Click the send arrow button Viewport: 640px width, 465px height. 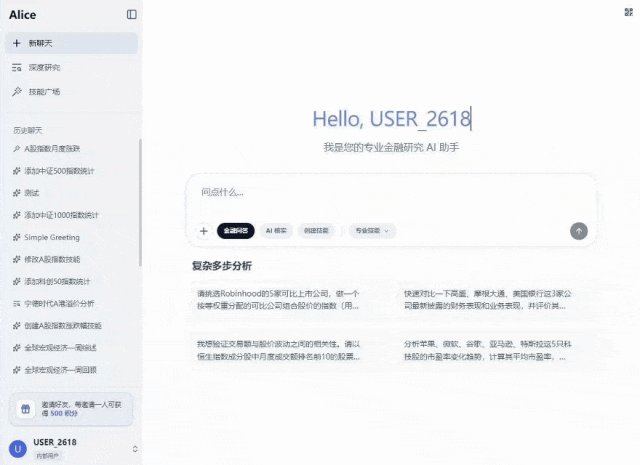click(x=579, y=231)
